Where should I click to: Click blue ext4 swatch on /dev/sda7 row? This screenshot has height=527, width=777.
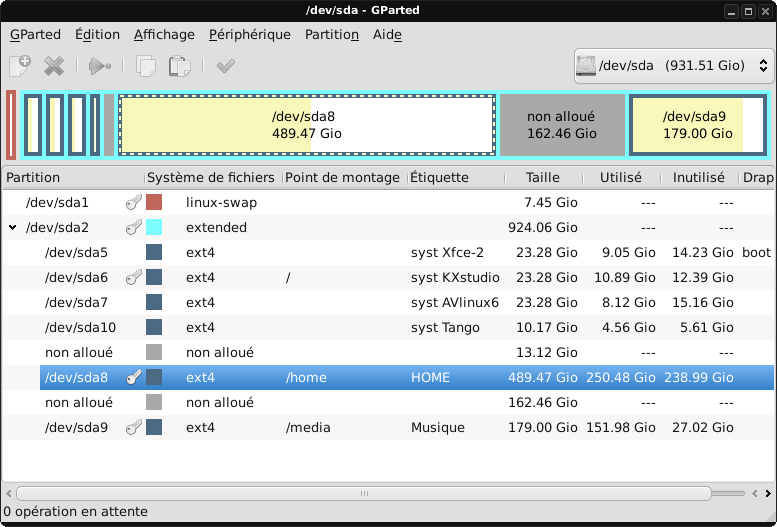pyautogui.click(x=154, y=302)
